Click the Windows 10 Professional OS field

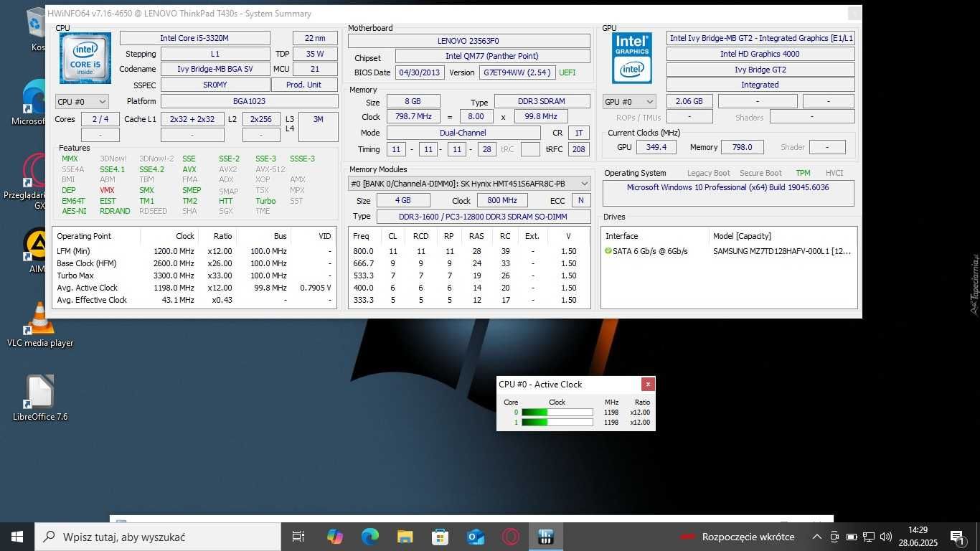tap(728, 193)
